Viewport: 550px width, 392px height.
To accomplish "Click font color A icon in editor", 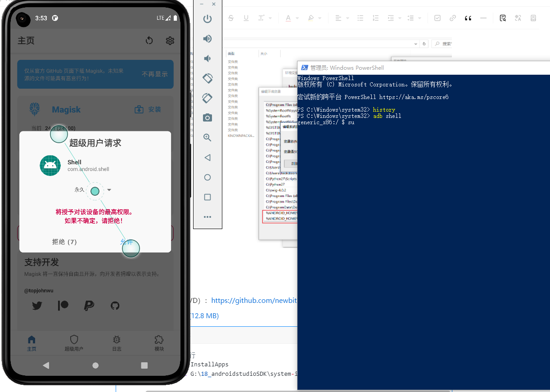I will (x=288, y=18).
